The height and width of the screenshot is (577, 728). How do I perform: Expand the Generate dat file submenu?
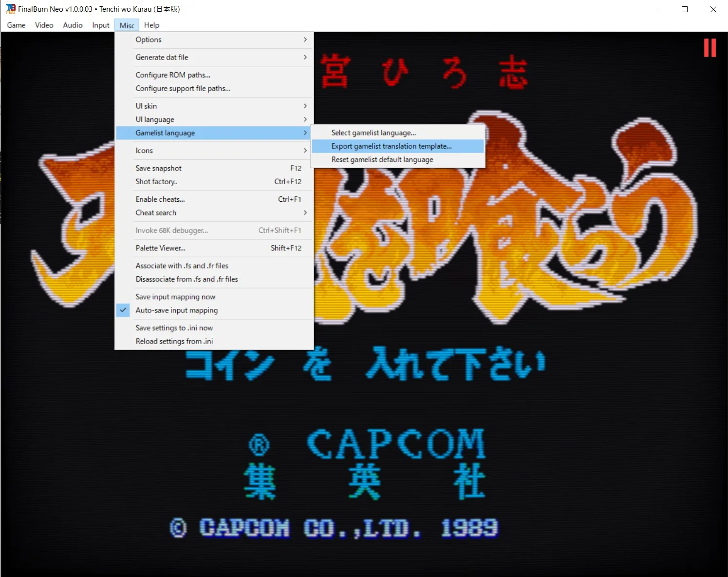tap(214, 57)
